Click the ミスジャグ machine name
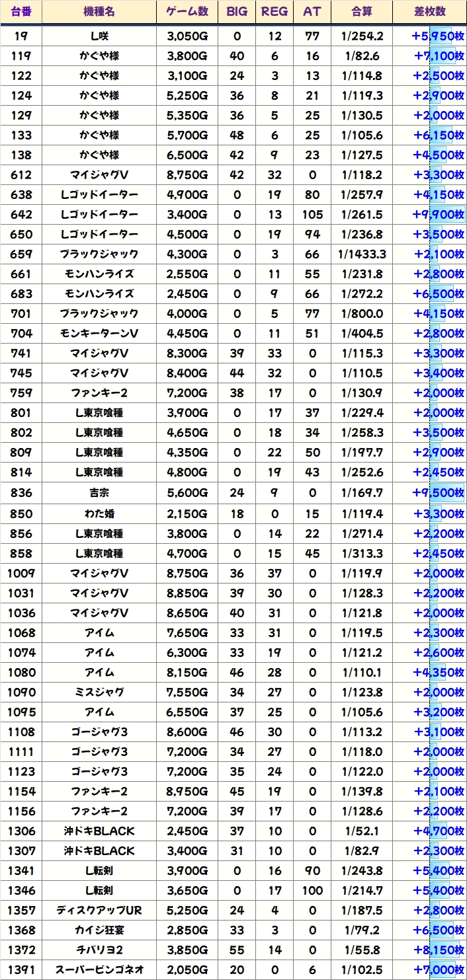The image size is (467, 980). (x=99, y=693)
